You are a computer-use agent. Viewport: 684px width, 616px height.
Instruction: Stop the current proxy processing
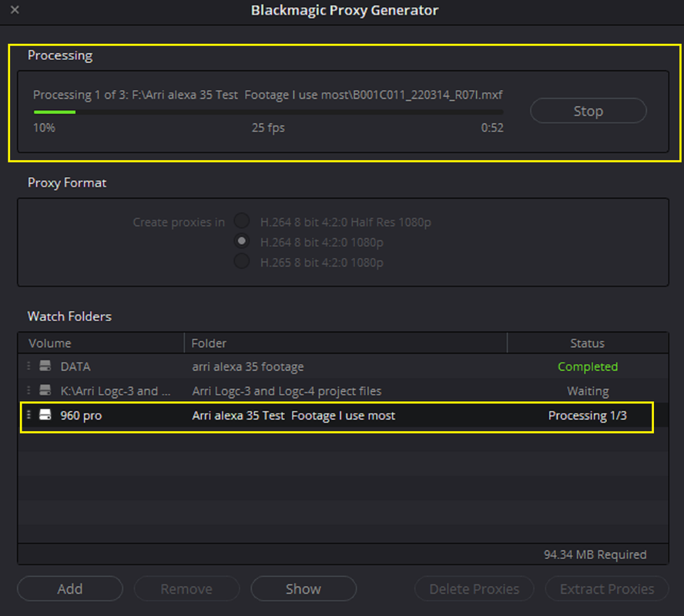588,111
